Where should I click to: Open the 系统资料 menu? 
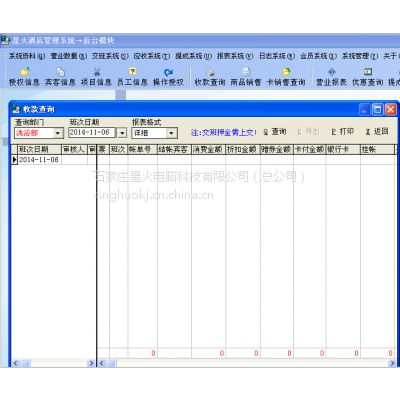pyautogui.click(x=27, y=56)
